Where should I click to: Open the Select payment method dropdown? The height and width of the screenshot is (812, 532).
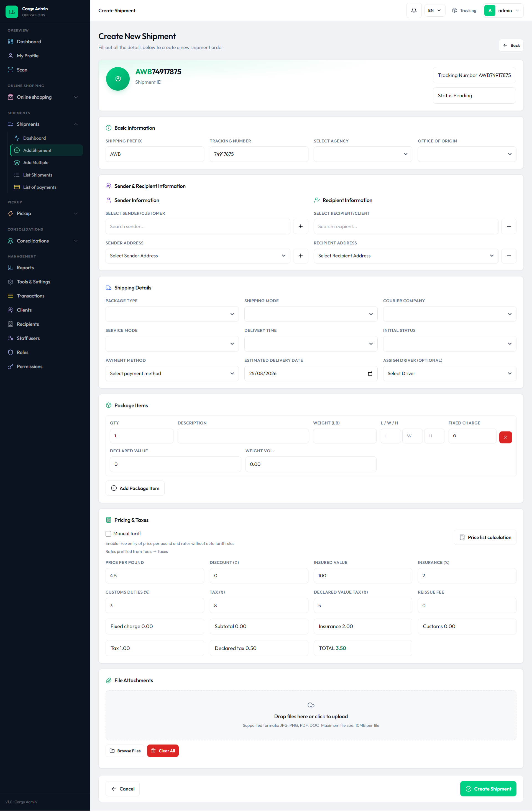tap(172, 374)
